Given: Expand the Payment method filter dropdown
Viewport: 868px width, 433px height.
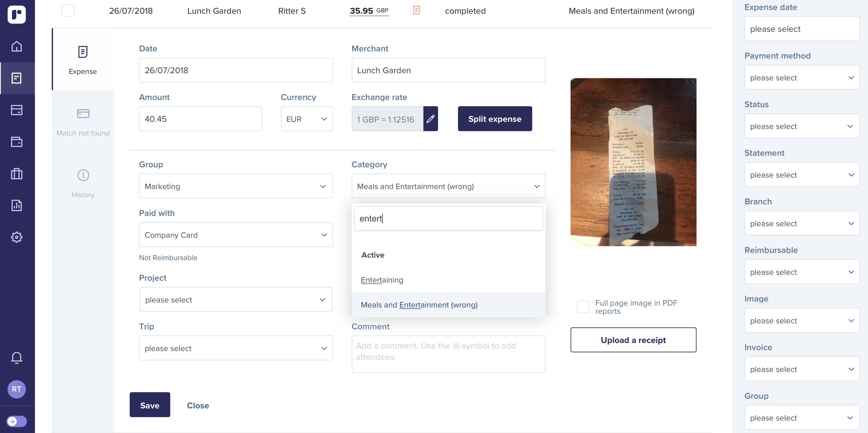Looking at the screenshot, I should [x=802, y=78].
